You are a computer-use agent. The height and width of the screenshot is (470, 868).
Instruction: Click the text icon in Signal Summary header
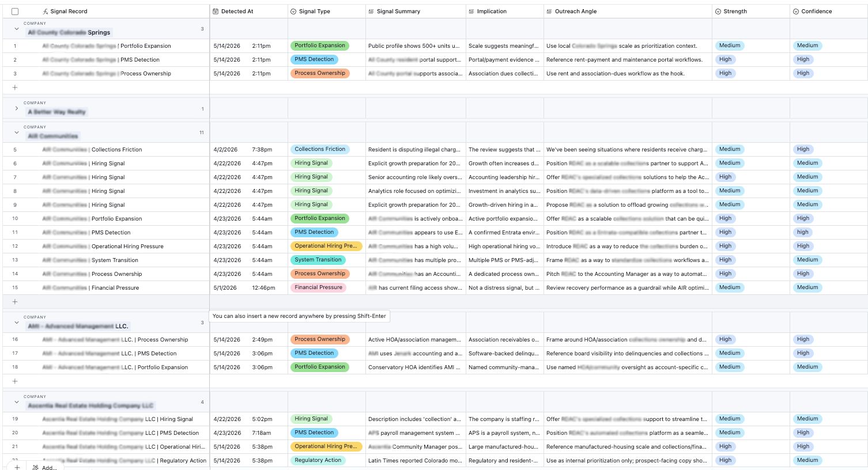(371, 12)
